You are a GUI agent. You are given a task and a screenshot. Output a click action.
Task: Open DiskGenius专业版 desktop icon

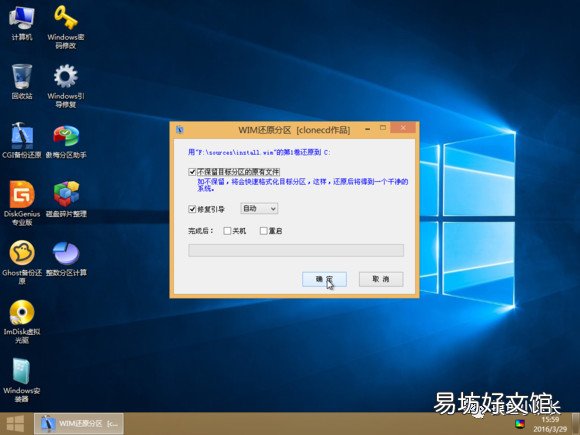tap(22, 203)
